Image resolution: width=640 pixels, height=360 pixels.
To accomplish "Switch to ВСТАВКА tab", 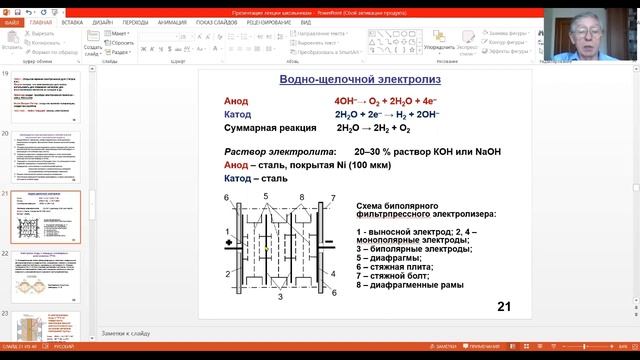I will point(72,23).
